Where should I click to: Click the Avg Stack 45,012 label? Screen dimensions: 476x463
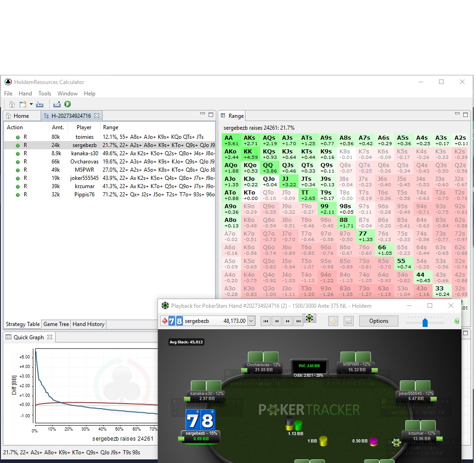tap(186, 342)
